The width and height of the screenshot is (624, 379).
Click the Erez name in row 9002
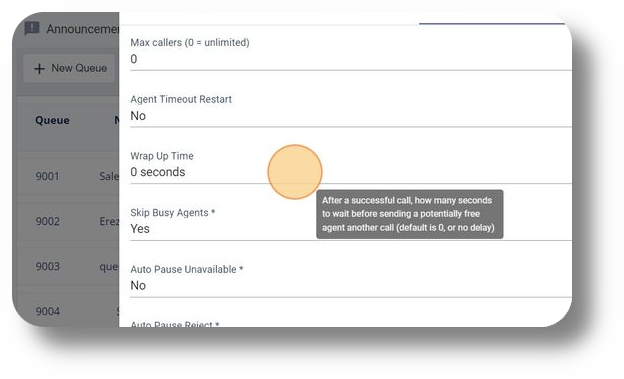[x=109, y=221]
